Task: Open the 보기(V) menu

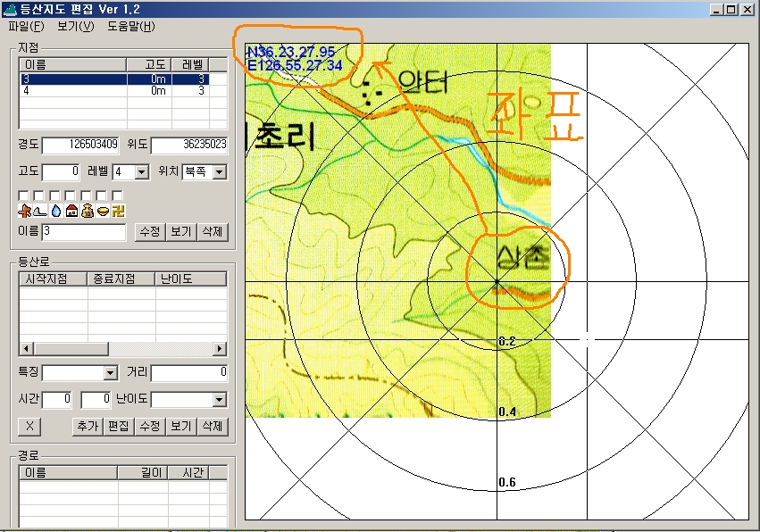Action: (76, 26)
